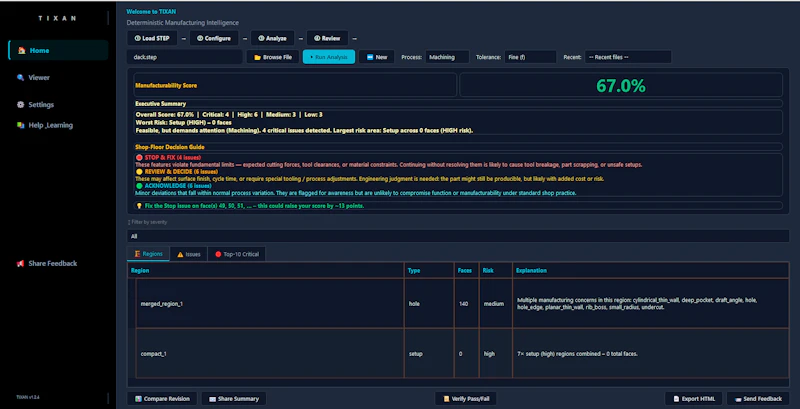Click the Verify Pass/Fail icon

[446, 399]
